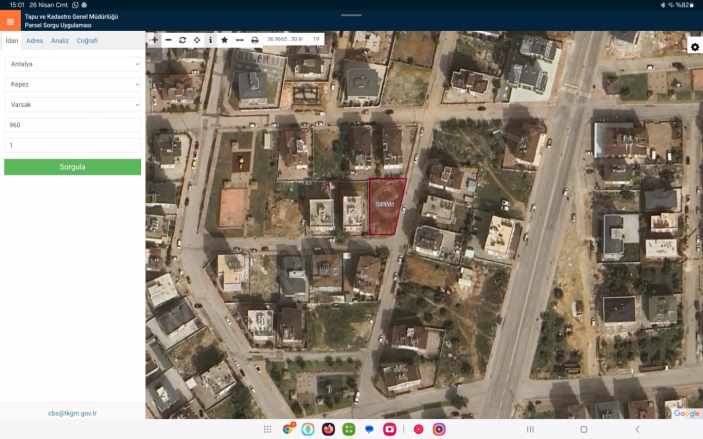Select the red highlighted parcel on map
Screen dimensions: 703x439
click(386, 205)
